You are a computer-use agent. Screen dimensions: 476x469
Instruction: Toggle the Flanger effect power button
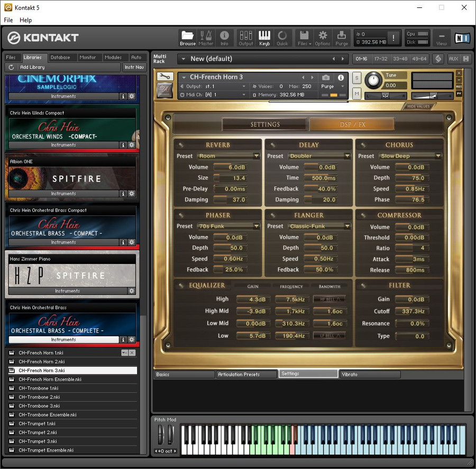click(x=272, y=215)
